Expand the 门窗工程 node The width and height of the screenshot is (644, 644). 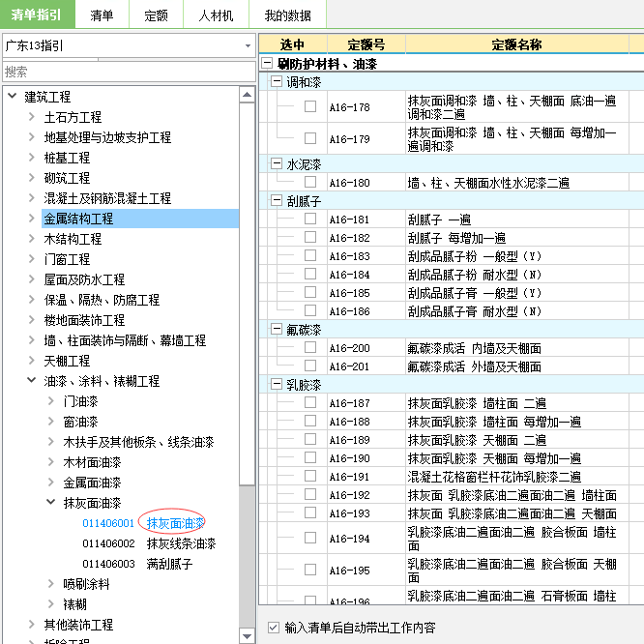click(x=32, y=259)
